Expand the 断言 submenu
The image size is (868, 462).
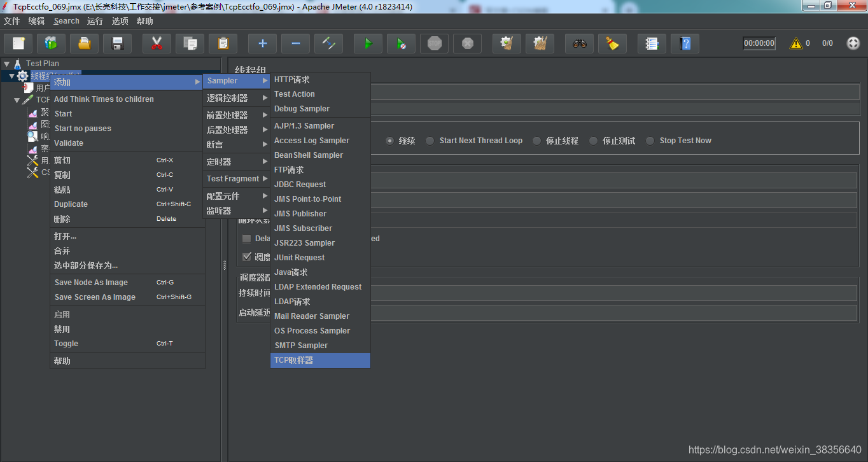[236, 144]
